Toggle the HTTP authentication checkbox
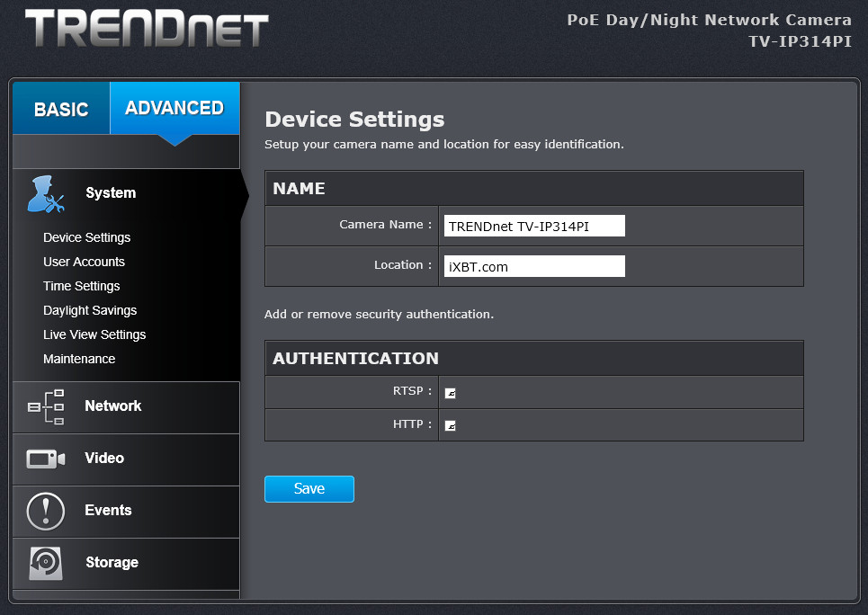Viewport: 868px width, 615px height. [451, 425]
